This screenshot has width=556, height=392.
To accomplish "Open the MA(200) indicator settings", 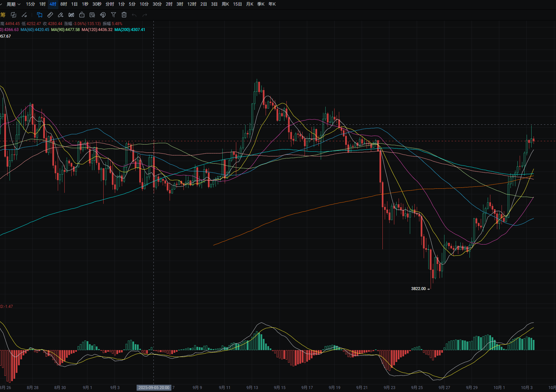I will pyautogui.click(x=130, y=30).
